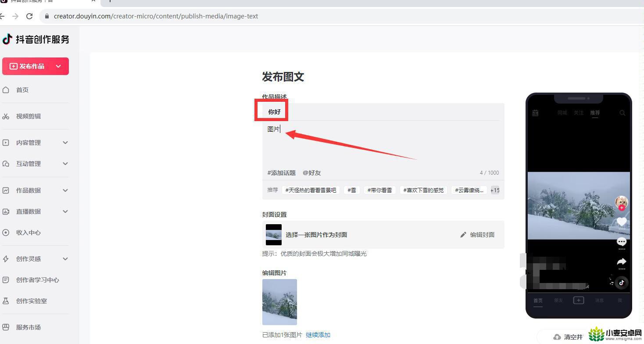Click the 互动管理 chat icon
Image resolution: width=644 pixels, height=344 pixels.
[6, 164]
